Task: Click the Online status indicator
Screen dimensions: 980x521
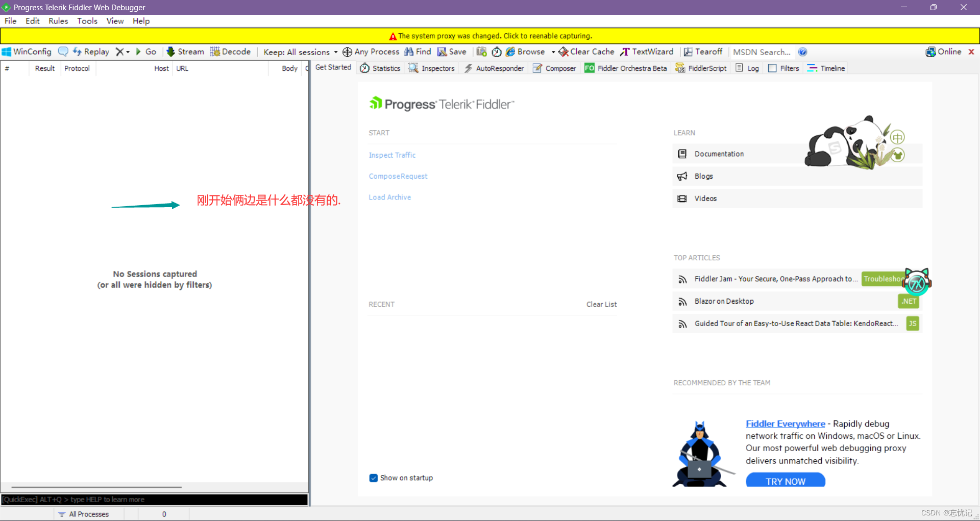Action: pyautogui.click(x=943, y=52)
